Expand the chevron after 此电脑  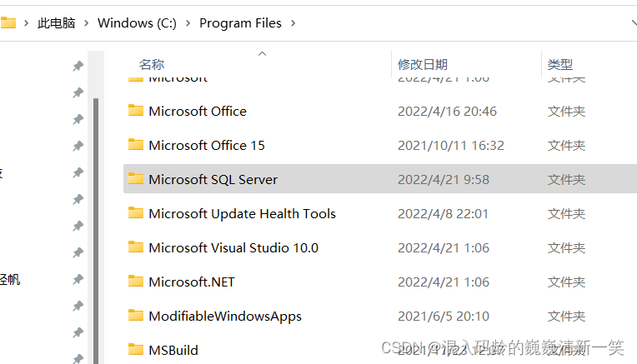point(86,23)
